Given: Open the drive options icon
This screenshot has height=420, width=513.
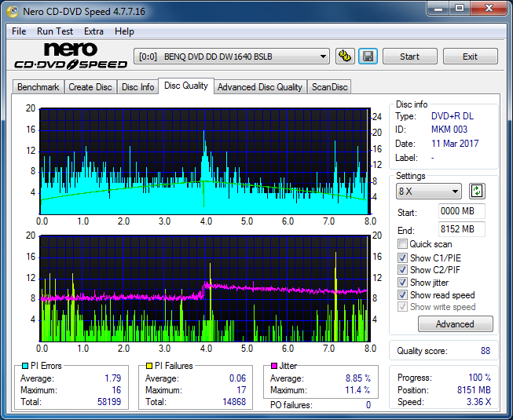Looking at the screenshot, I should pos(345,57).
